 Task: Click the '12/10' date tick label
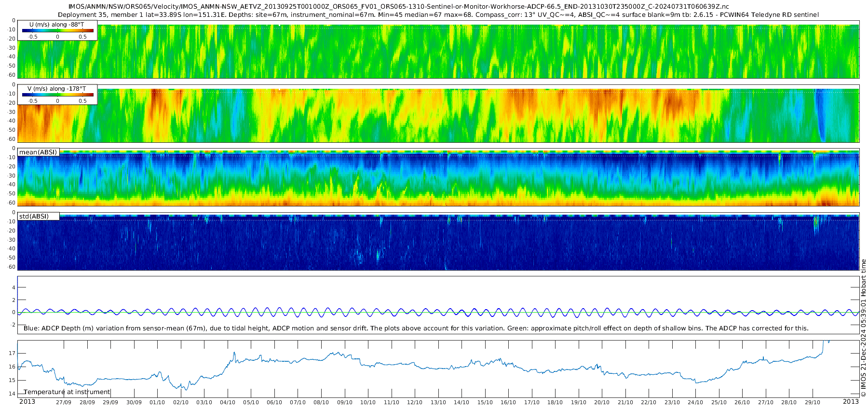415,402
